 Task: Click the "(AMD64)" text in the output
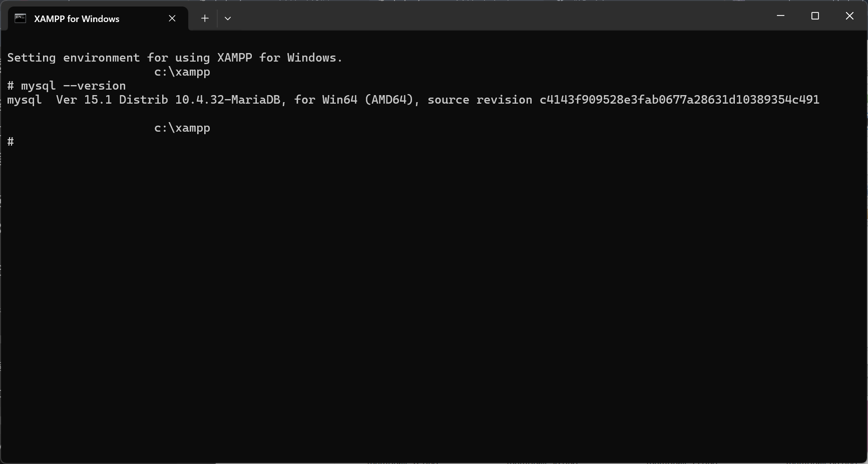click(x=391, y=100)
